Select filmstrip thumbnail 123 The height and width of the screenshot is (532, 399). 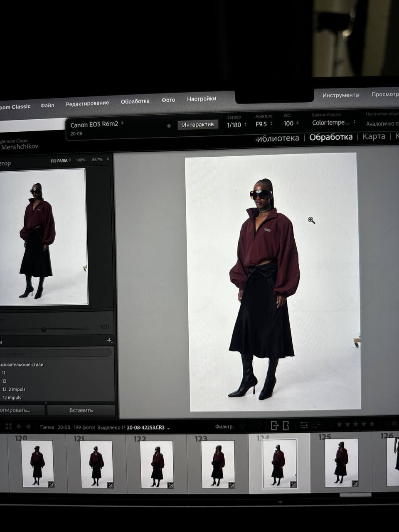[x=217, y=464]
